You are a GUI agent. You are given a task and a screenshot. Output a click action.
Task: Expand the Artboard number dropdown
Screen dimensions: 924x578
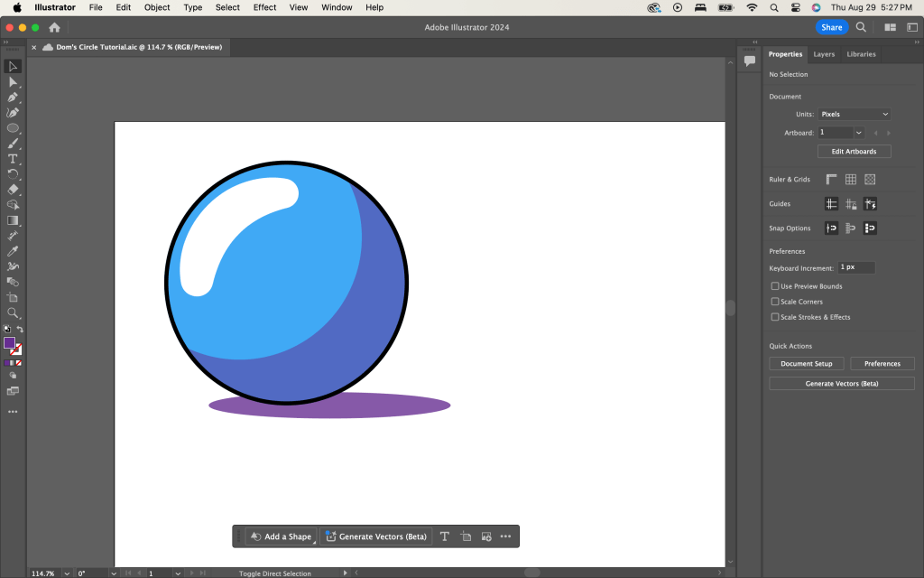[x=858, y=133]
